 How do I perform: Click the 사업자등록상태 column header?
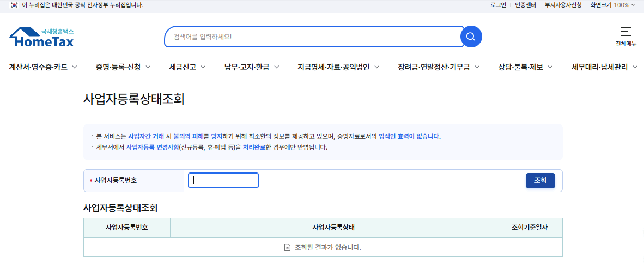(x=333, y=228)
